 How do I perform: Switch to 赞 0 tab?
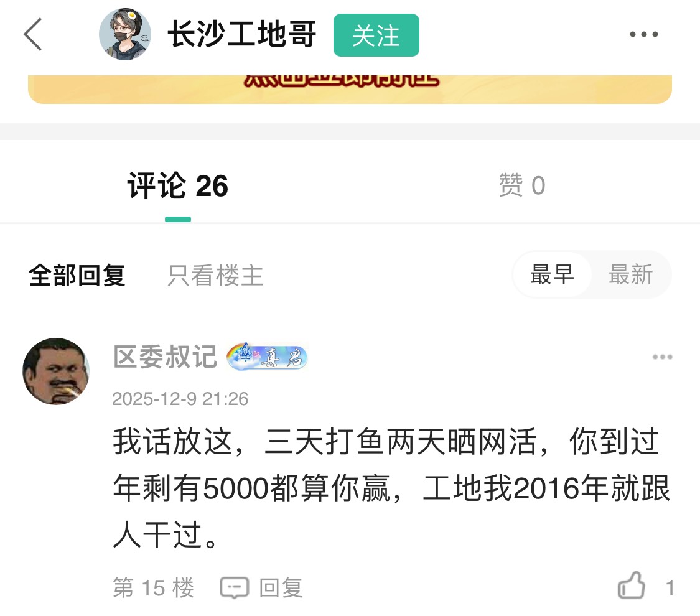click(522, 185)
